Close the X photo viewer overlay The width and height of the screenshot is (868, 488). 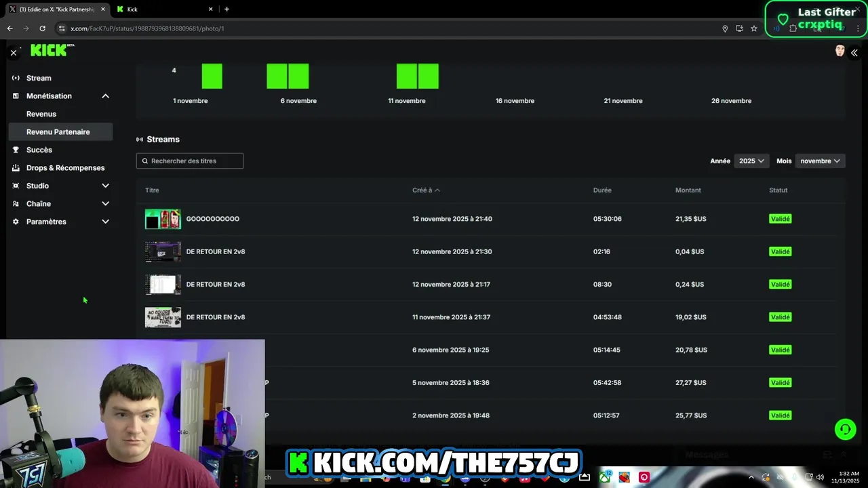[13, 52]
